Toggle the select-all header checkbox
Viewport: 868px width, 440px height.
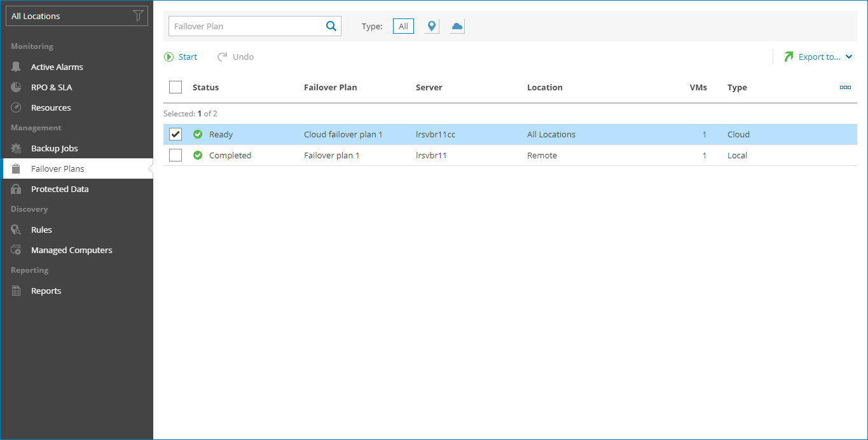[x=176, y=87]
